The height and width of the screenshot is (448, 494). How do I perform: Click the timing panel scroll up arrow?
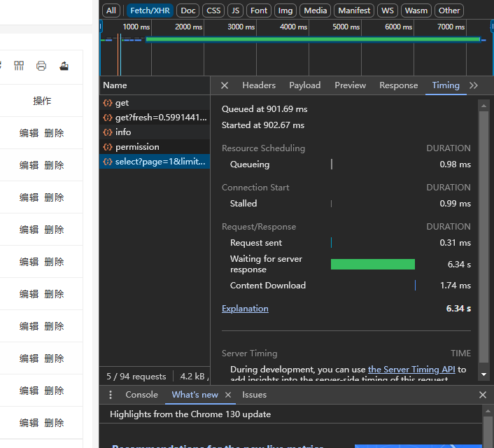pos(484,106)
